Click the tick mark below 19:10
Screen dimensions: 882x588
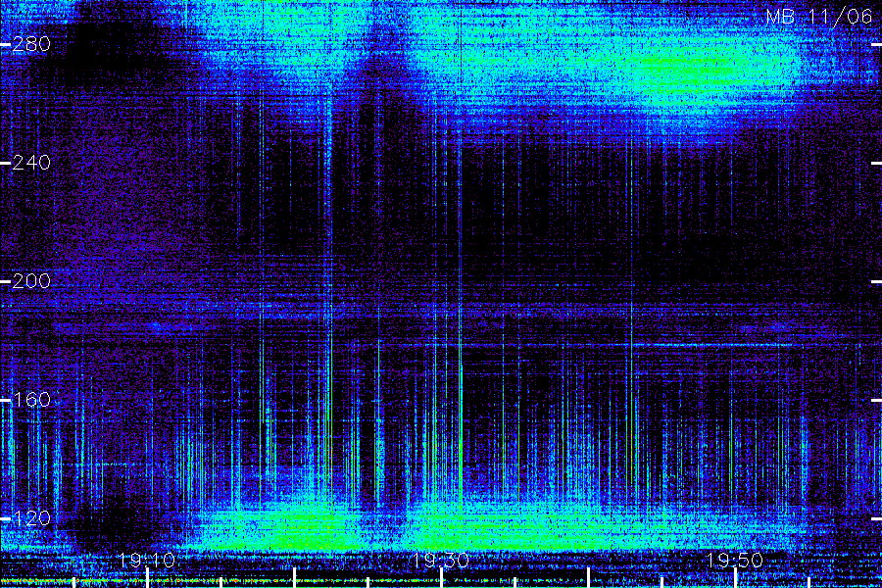click(x=147, y=578)
